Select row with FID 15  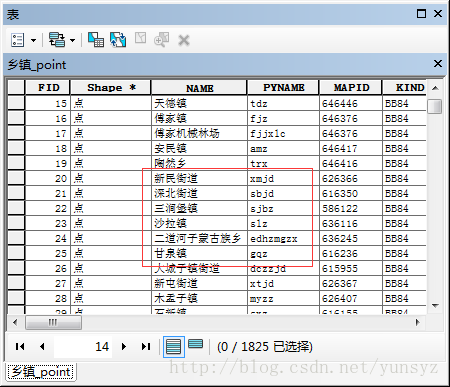click(x=16, y=103)
